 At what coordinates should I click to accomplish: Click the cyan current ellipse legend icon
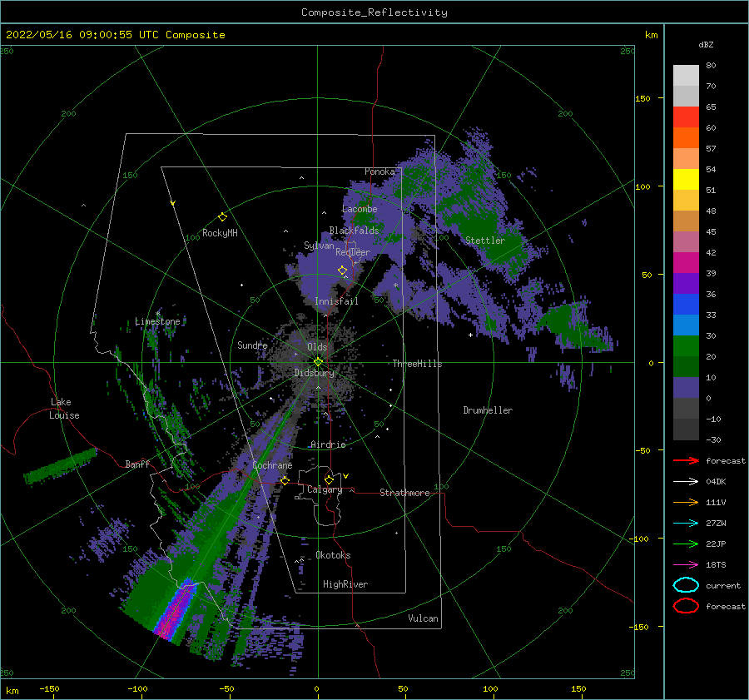click(686, 585)
